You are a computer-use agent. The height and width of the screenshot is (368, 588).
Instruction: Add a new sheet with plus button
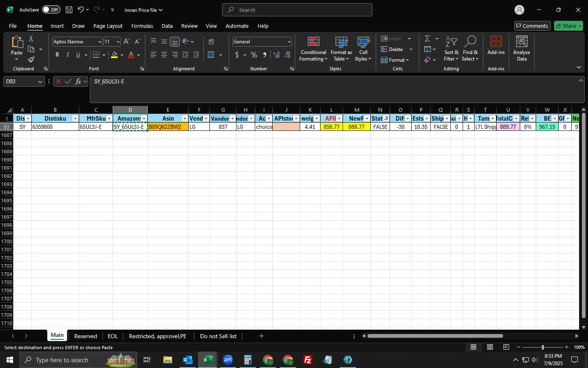pos(261,336)
